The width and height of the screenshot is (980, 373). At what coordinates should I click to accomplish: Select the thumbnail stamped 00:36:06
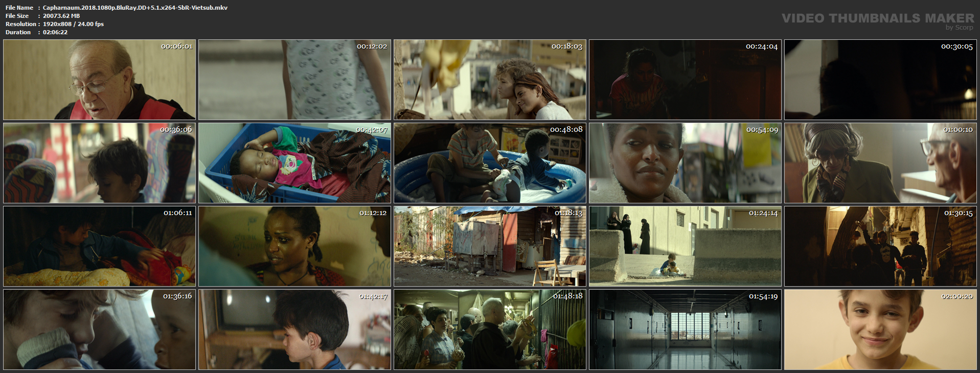(x=99, y=163)
